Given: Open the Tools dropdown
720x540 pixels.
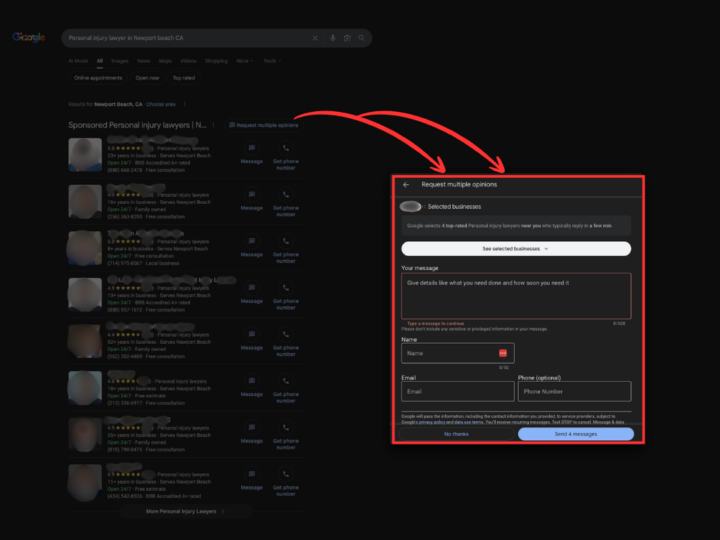Looking at the screenshot, I should 272,61.
